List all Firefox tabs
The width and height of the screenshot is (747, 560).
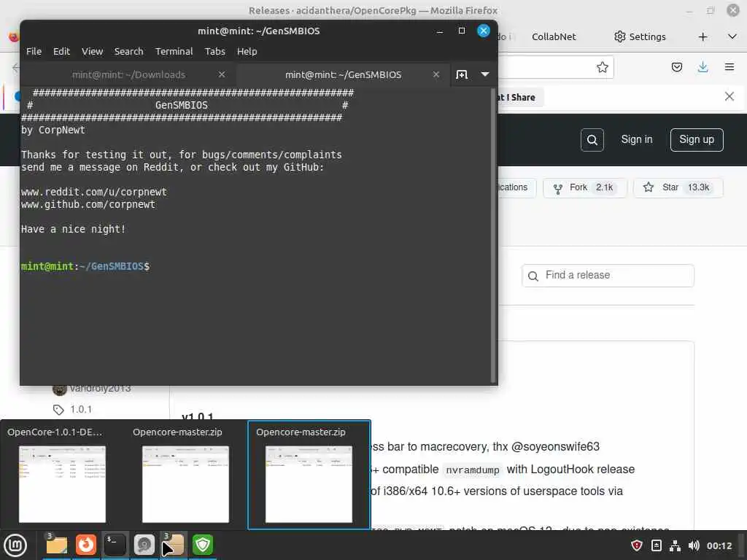[732, 36]
